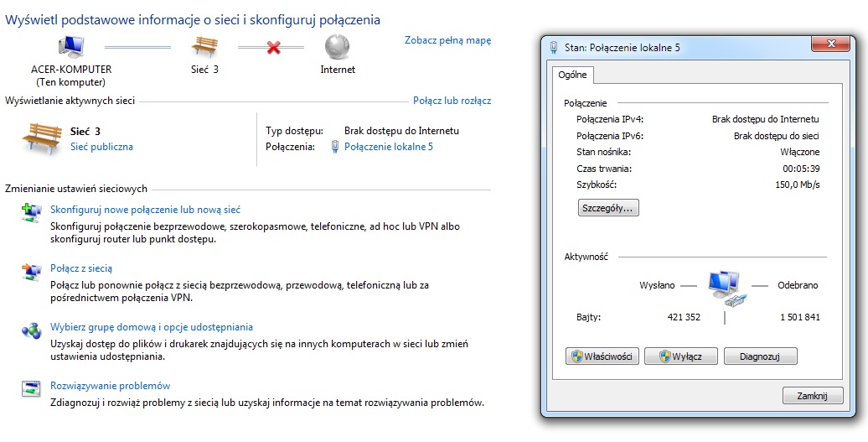Image resolution: width=868 pixels, height=442 pixels.
Task: Click the Połącz lub rozłącz link
Action: click(x=452, y=101)
